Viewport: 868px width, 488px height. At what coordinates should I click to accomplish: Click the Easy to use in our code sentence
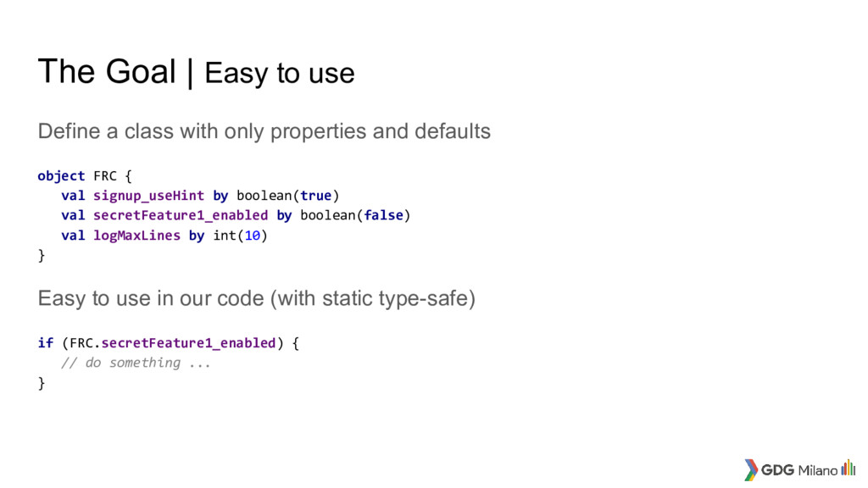click(256, 298)
